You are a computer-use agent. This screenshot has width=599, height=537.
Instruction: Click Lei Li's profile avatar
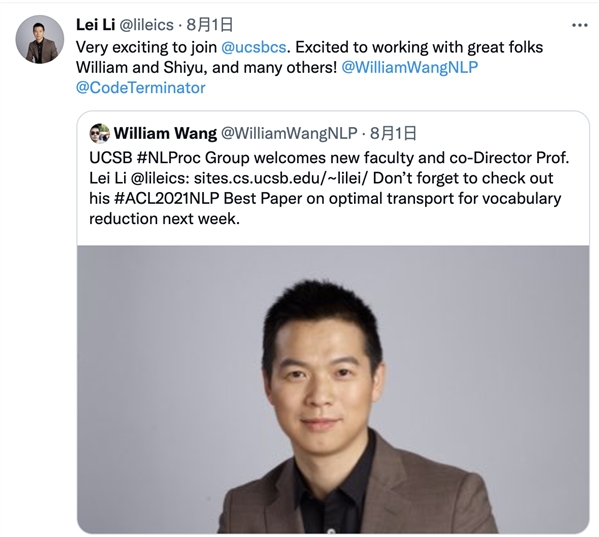point(40,39)
